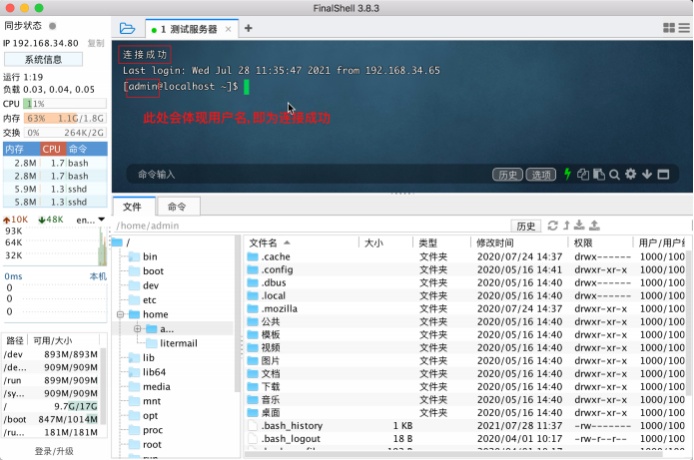Sort file list by 权限 column
This screenshot has height=460, width=694.
[600, 243]
